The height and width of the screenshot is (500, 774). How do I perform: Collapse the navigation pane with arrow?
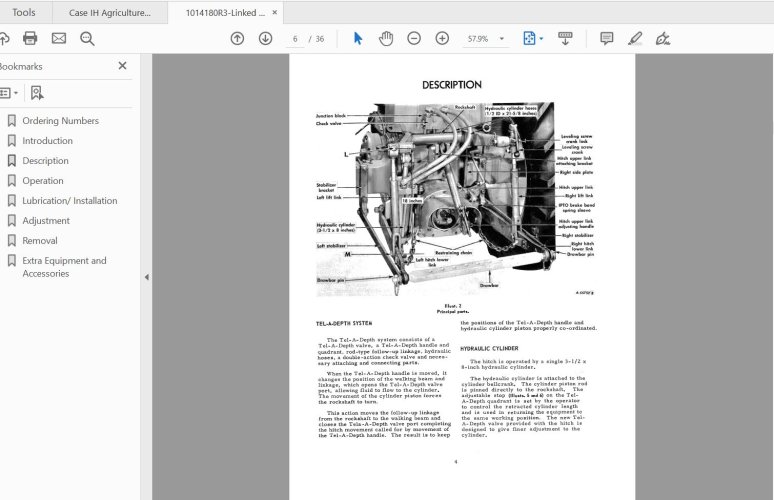(147, 277)
